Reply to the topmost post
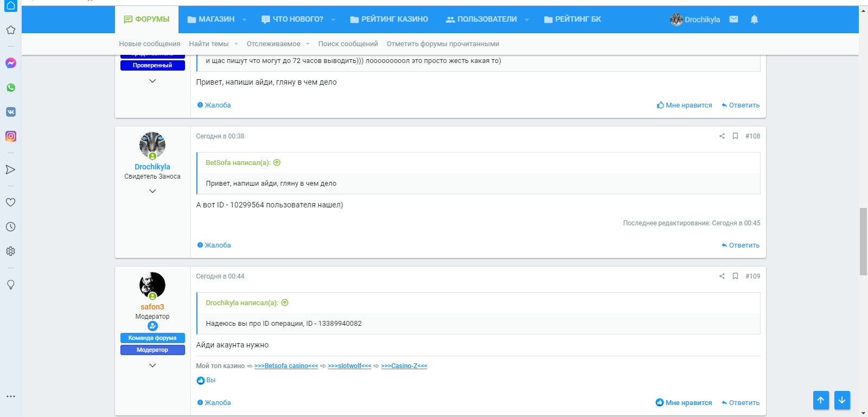Viewport: 868px width, 417px height. tap(741, 105)
